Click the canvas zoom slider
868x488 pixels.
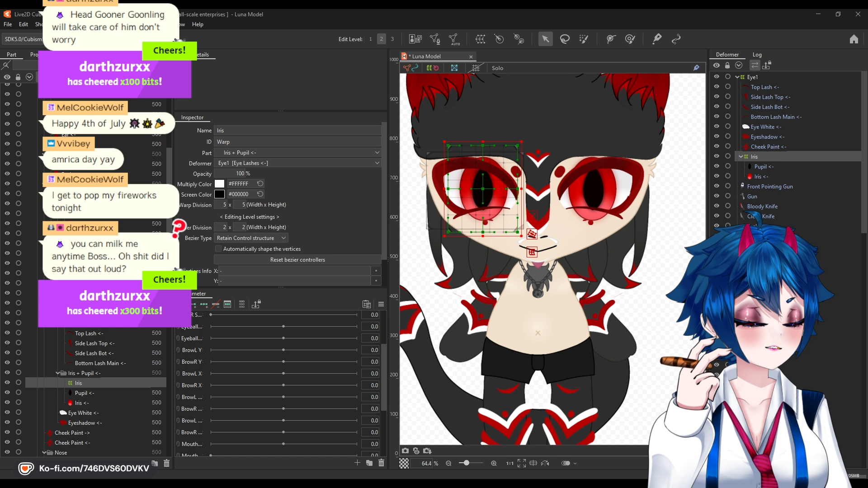[x=471, y=463]
